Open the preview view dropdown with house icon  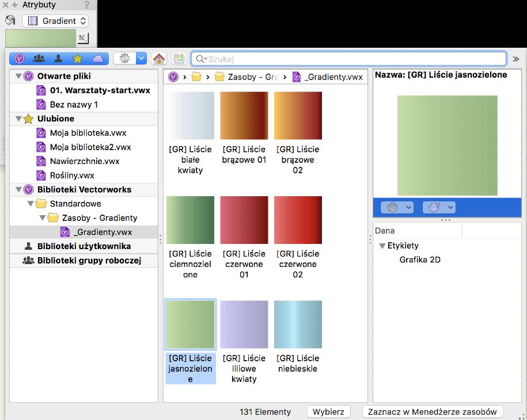click(397, 208)
